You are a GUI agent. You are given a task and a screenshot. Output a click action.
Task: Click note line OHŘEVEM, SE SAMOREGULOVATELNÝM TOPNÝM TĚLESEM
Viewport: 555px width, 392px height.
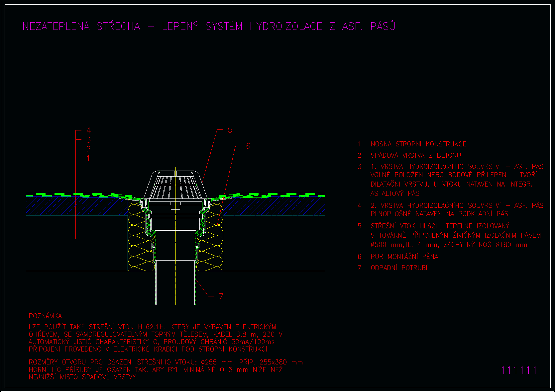(156, 334)
